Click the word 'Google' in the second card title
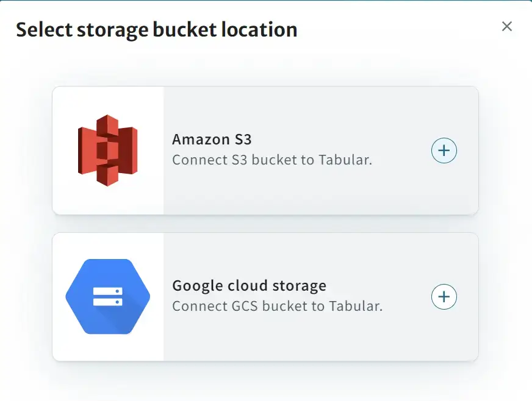 pos(198,286)
